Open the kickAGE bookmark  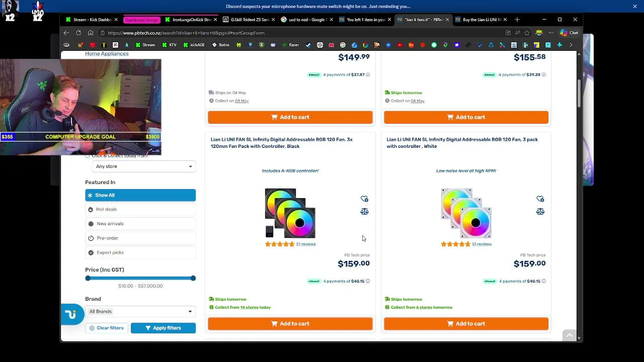(x=194, y=45)
